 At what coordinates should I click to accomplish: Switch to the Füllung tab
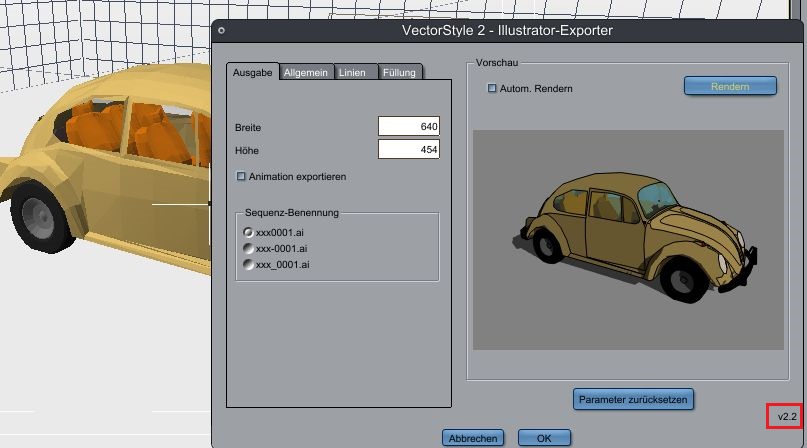(x=399, y=72)
